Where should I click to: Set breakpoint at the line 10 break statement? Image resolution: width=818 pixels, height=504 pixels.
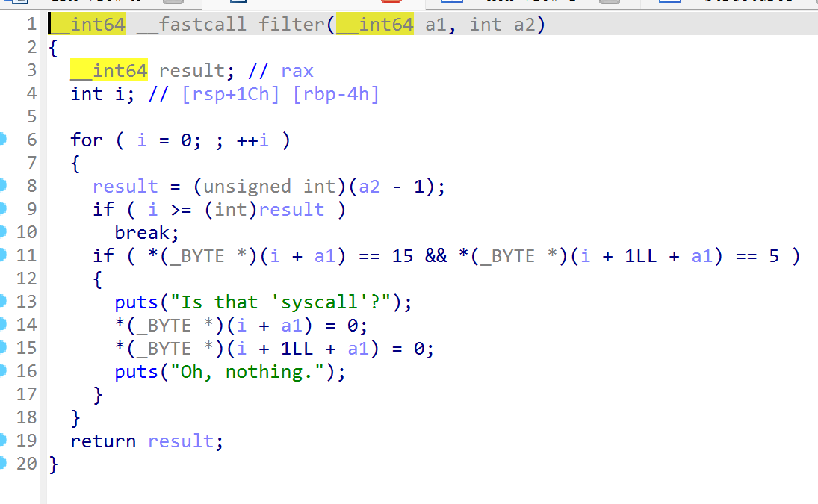tap(3, 231)
